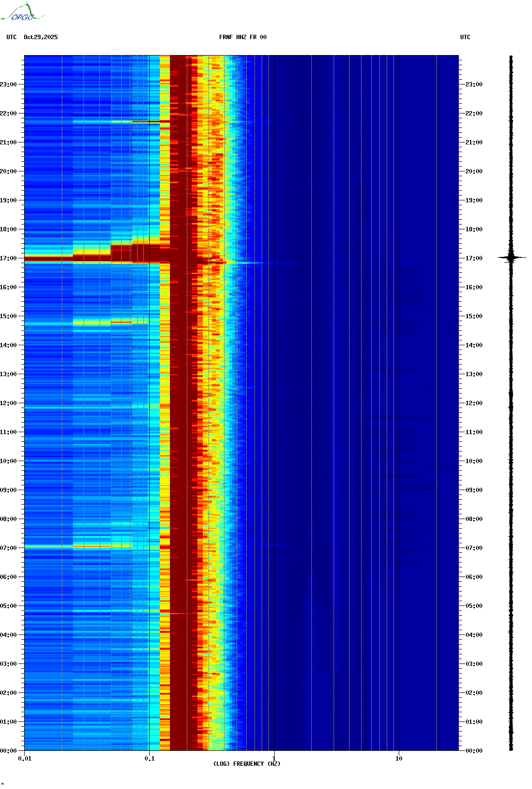Select the FRNF HHZ FR 00 station title

tap(242, 37)
